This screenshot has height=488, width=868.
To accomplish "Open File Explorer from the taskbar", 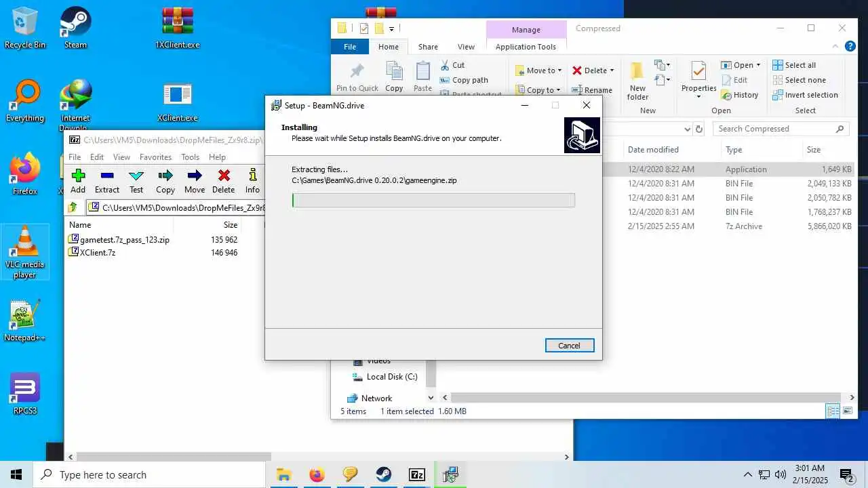I will (283, 474).
